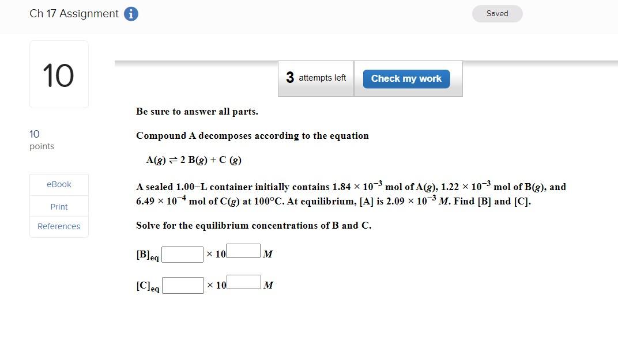The width and height of the screenshot is (618, 364).
Task: Click the 10 points label
Action: [x=41, y=139]
